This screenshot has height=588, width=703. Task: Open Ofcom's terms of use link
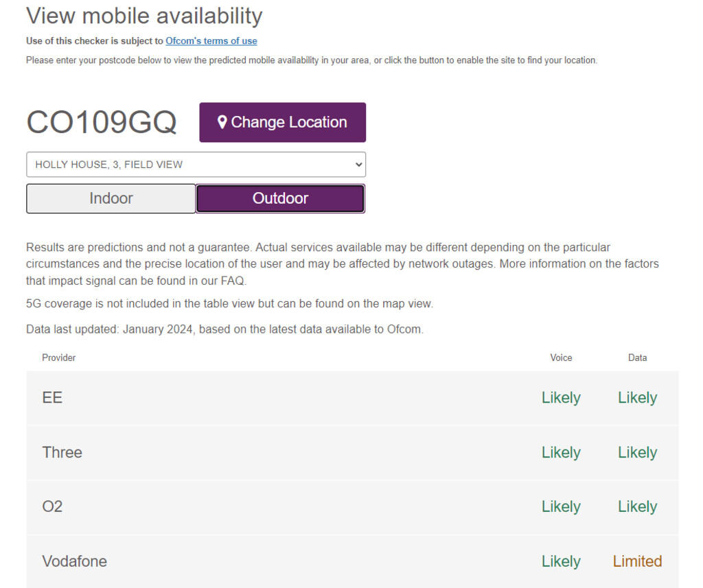pyautogui.click(x=211, y=41)
